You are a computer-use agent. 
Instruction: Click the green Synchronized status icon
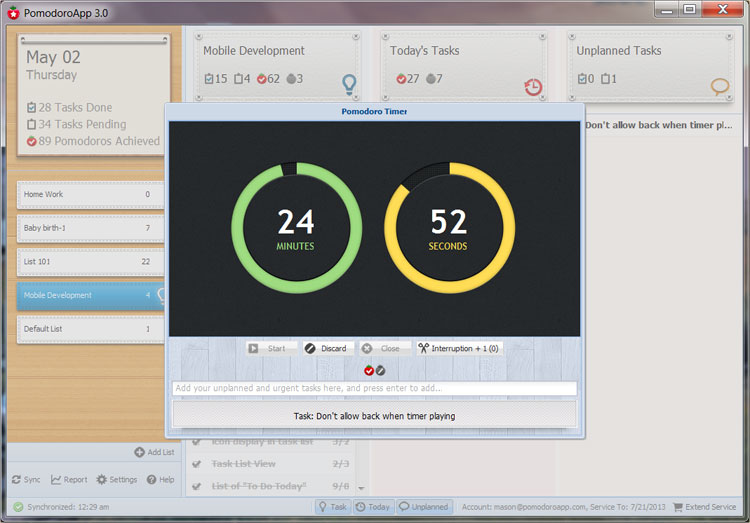(x=18, y=507)
